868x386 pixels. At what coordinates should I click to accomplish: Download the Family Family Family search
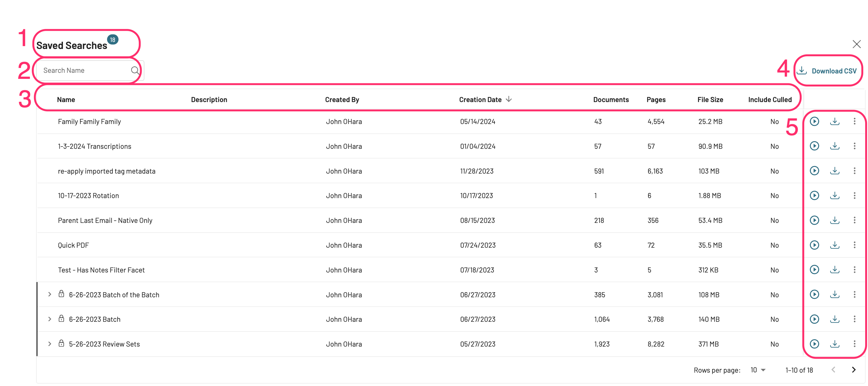coord(835,121)
